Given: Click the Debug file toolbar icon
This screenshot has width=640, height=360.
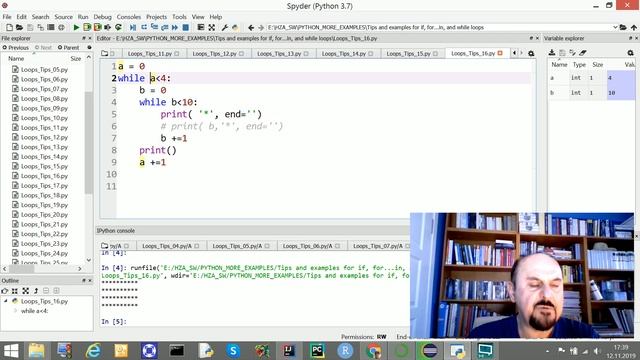Looking at the screenshot, I should click(x=133, y=27).
